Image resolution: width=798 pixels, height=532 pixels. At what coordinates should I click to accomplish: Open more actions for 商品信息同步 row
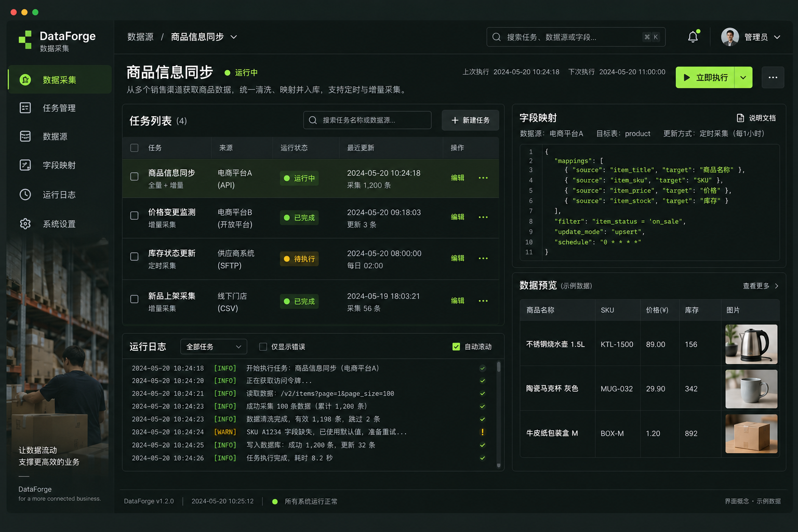tap(483, 178)
